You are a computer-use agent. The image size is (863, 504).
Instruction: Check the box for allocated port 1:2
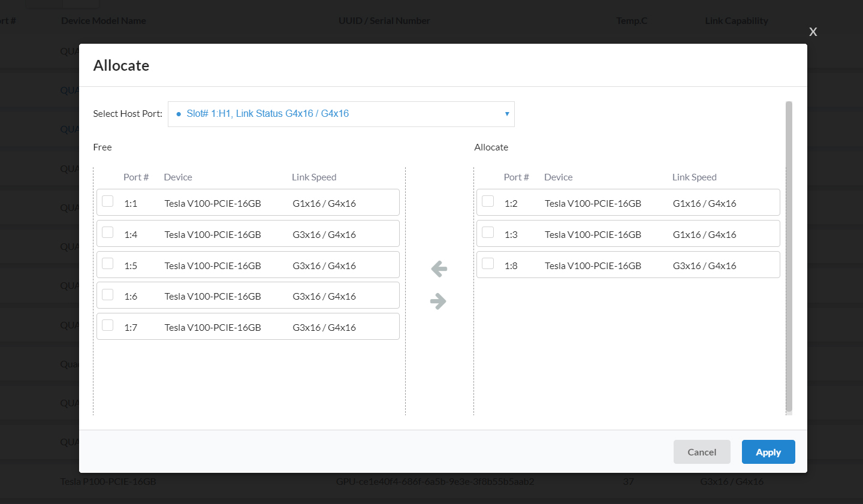[x=488, y=201]
